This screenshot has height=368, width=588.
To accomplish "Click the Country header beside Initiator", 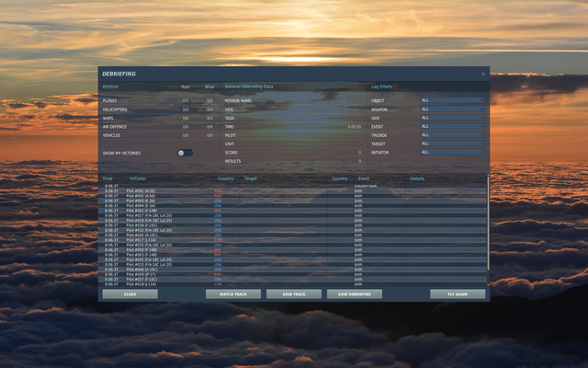I will [x=225, y=178].
